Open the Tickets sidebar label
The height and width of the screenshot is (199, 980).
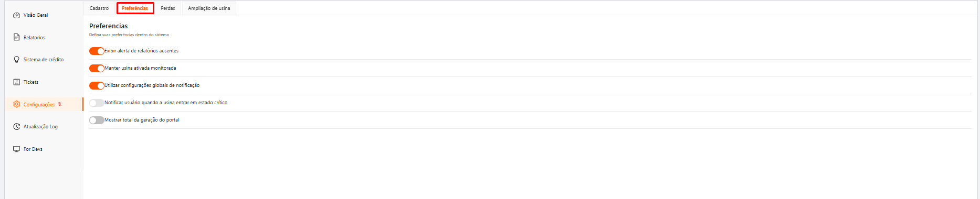click(31, 82)
